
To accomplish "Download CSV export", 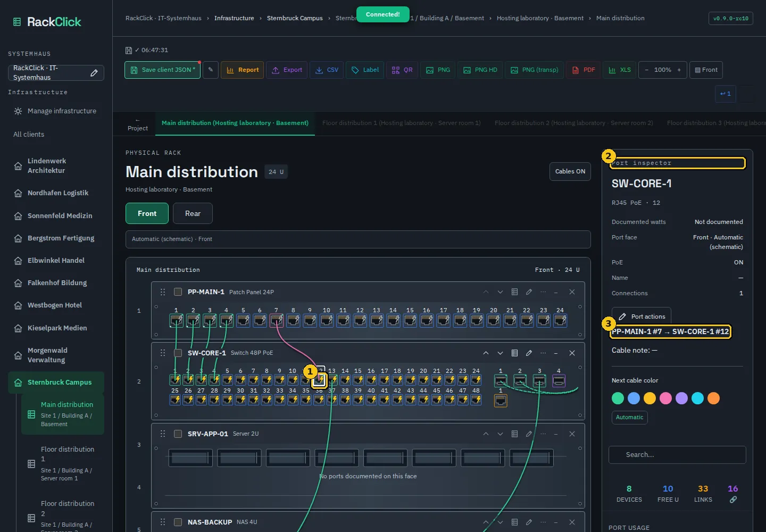I will [x=327, y=70].
